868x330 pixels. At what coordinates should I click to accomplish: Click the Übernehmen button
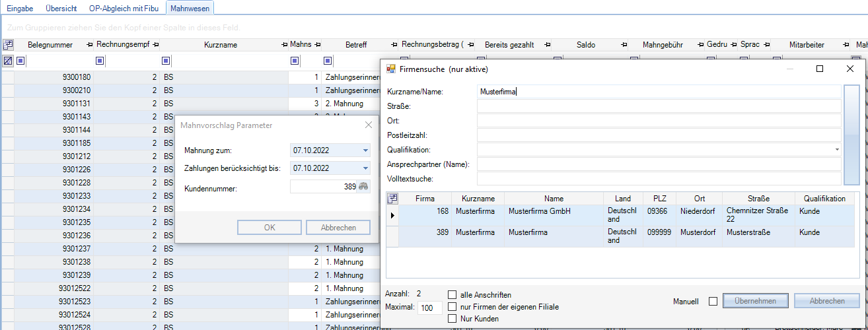click(755, 301)
